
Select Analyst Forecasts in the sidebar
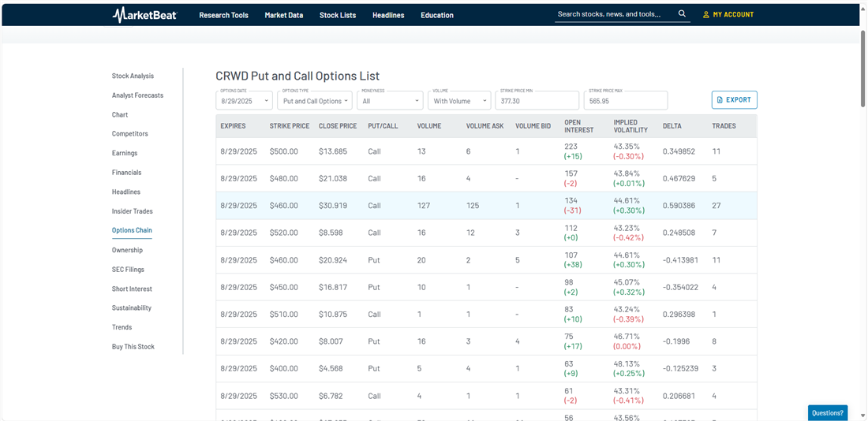[x=137, y=95]
